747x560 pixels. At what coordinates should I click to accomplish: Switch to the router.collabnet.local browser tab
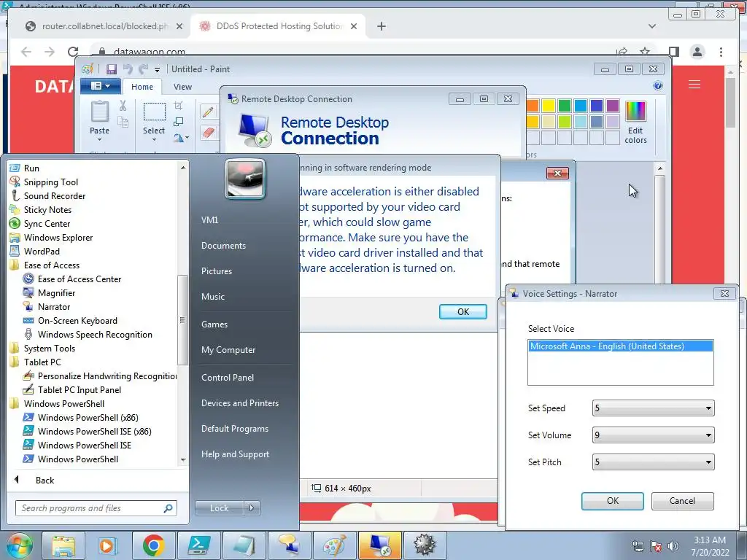click(x=104, y=26)
